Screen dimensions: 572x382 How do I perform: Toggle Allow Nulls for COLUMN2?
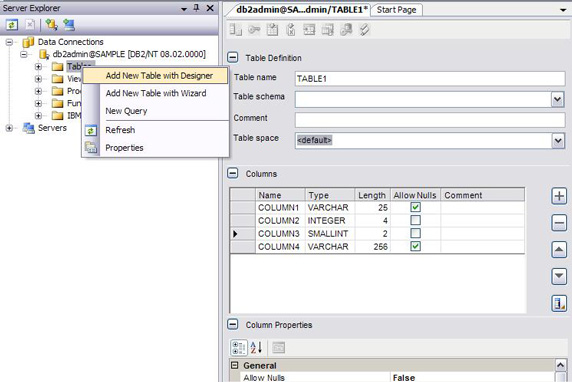click(415, 220)
